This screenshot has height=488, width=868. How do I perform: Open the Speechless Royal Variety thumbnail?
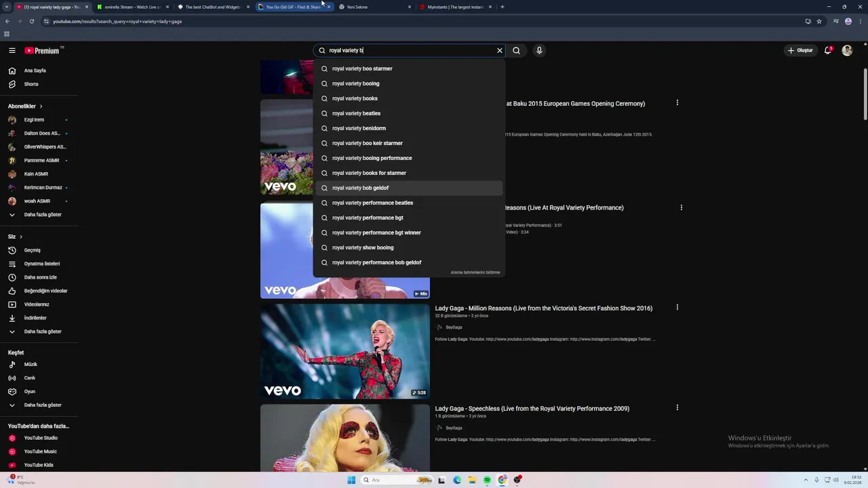344,438
